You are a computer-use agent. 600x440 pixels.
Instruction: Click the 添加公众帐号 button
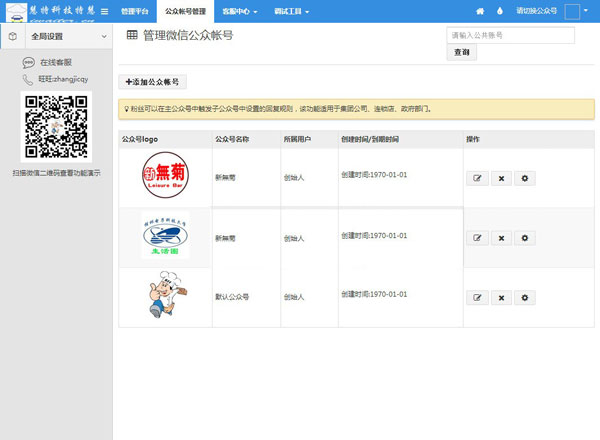[x=152, y=82]
